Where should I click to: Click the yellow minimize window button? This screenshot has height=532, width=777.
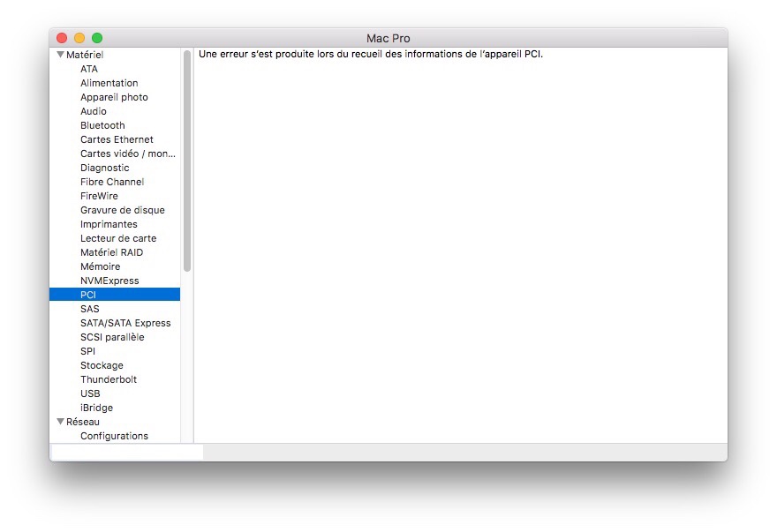pyautogui.click(x=79, y=38)
